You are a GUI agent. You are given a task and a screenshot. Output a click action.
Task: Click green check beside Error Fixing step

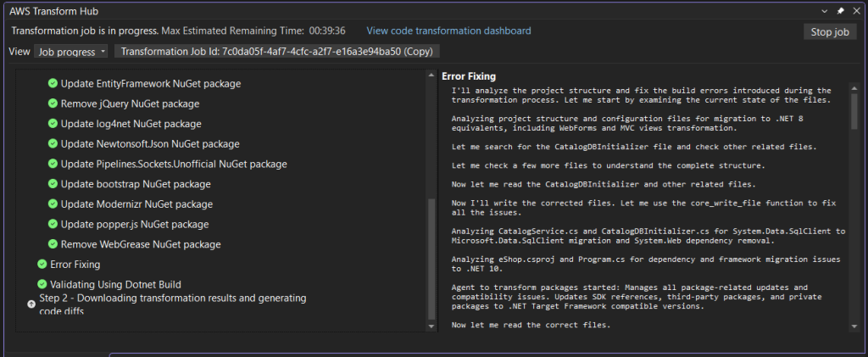click(42, 264)
